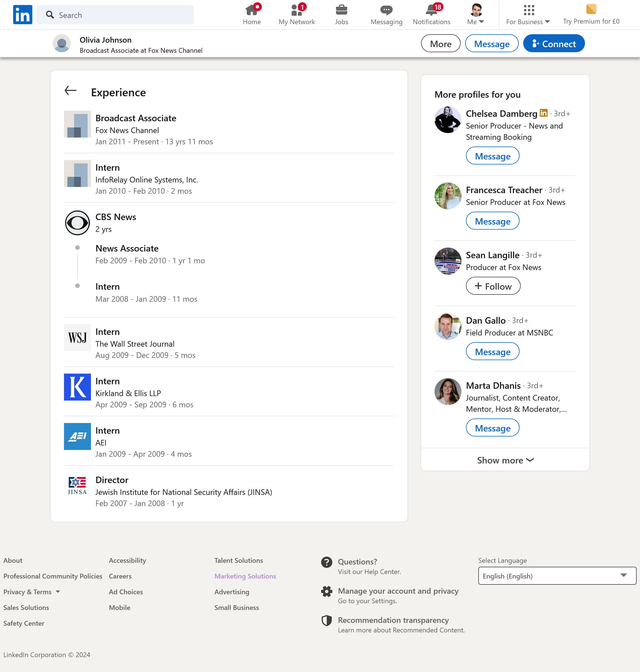Open the More button in the profile header
Image resolution: width=640 pixels, height=672 pixels.
pos(440,44)
